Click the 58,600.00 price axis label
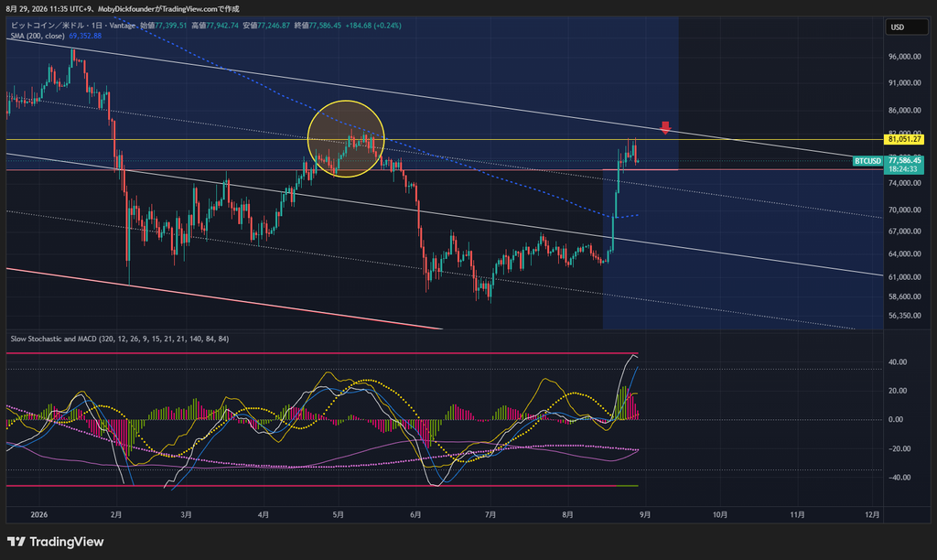 [x=905, y=297]
